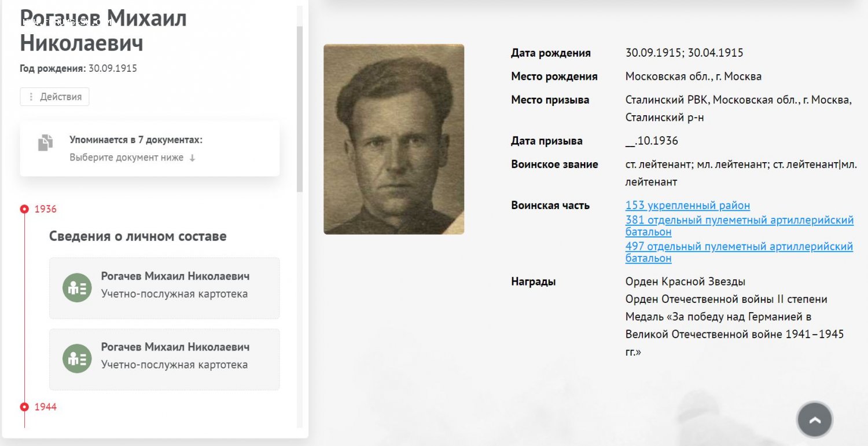
Task: Open the second Рогачев Михаил Николаевич record card
Action: pyautogui.click(x=164, y=359)
